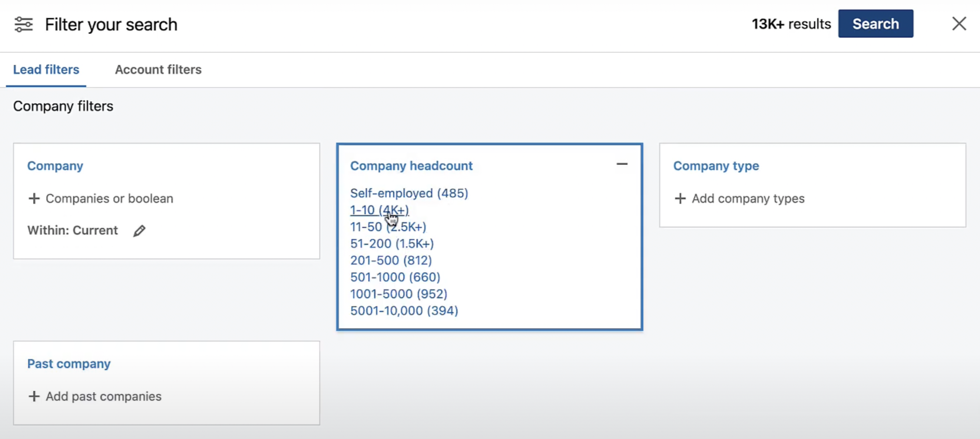
Task: Pick the 11-50 (2.5K+) headcount range
Action: [x=388, y=227]
